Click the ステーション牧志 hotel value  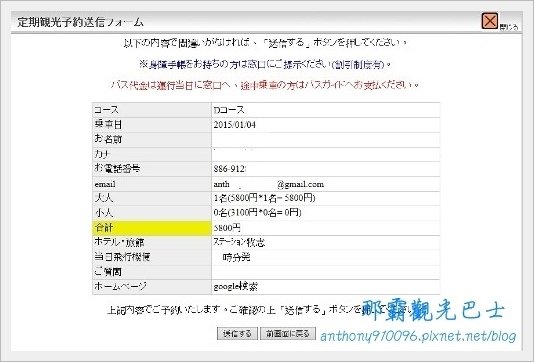click(x=239, y=242)
